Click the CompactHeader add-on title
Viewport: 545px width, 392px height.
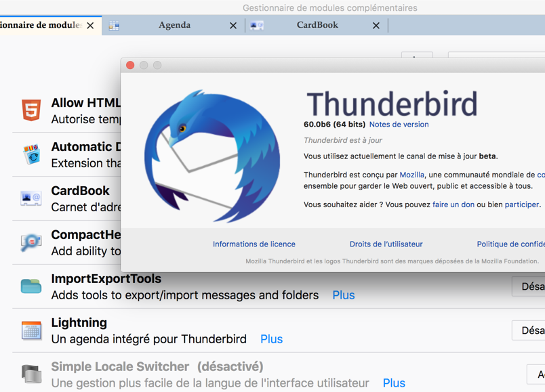pyautogui.click(x=86, y=235)
